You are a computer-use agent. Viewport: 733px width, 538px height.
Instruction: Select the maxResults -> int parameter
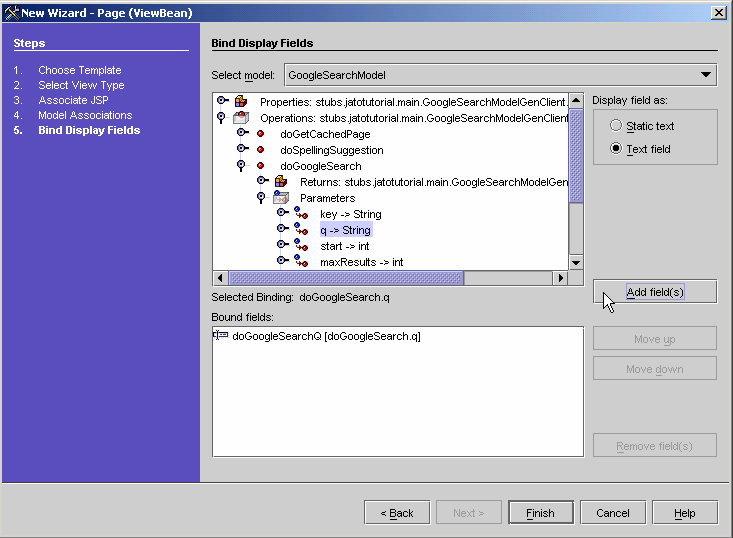click(x=361, y=262)
